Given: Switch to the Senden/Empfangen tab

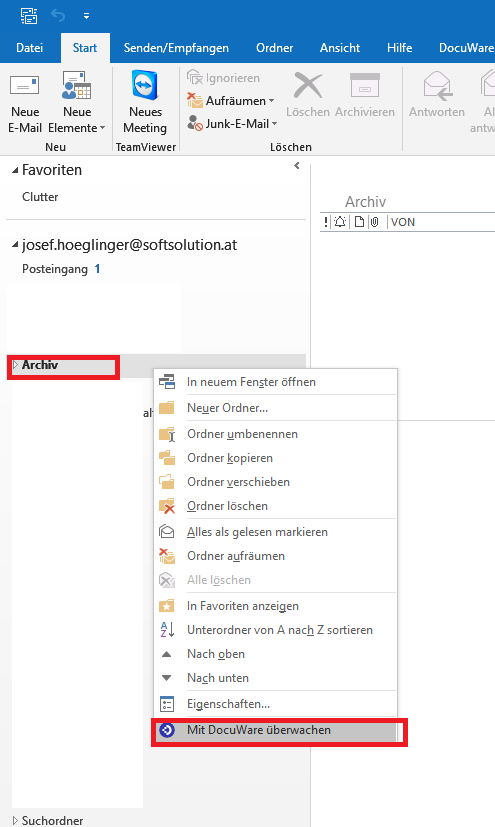Looking at the screenshot, I should (x=176, y=48).
